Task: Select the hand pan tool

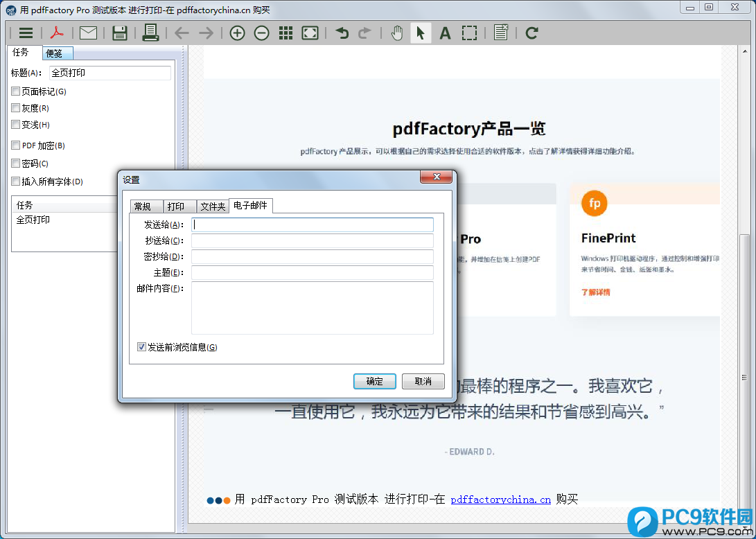Action: (397, 33)
